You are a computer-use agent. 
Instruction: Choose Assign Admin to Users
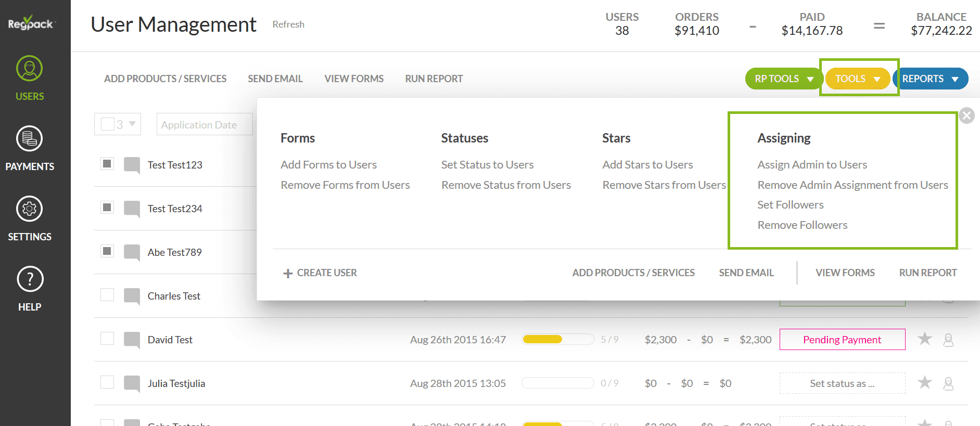point(812,165)
